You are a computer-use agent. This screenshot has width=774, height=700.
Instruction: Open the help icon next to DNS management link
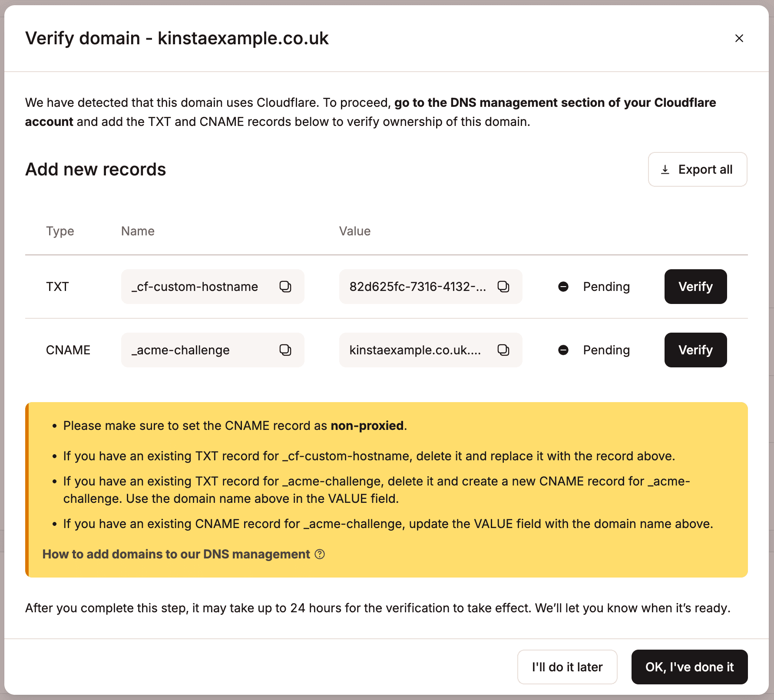pyautogui.click(x=320, y=554)
